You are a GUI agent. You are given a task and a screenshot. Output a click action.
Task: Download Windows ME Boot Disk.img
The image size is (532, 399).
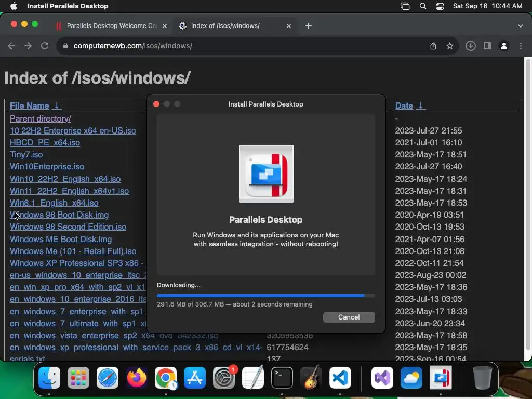click(61, 239)
